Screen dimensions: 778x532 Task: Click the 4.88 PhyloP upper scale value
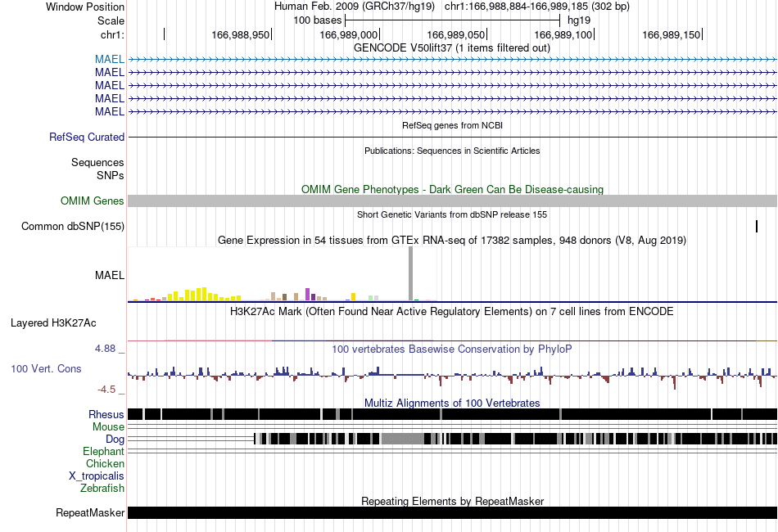click(105, 349)
